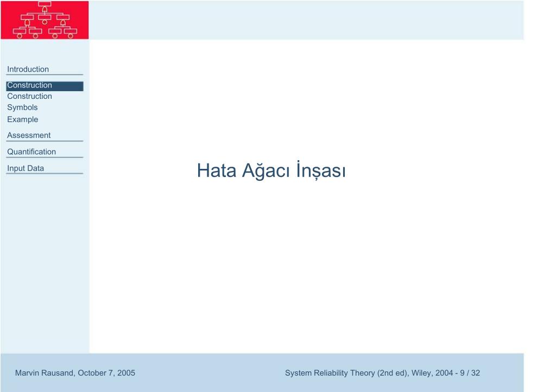Click footer text 'Marvin Rausand, October 7, 2005'

click(x=75, y=373)
